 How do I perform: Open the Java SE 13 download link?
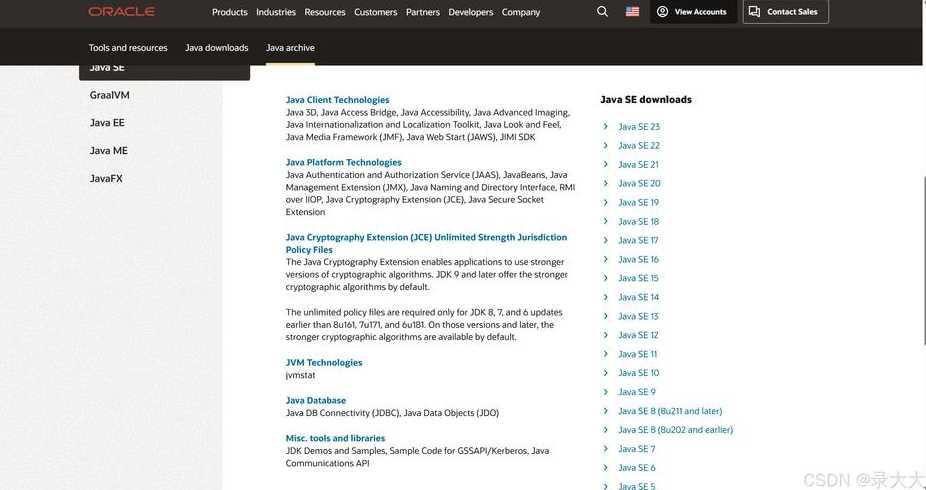638,316
